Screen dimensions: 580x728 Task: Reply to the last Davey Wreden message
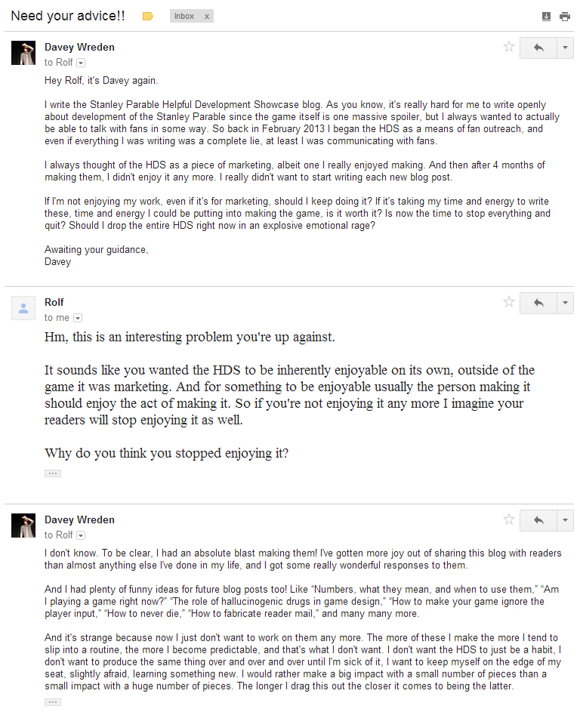[538, 520]
